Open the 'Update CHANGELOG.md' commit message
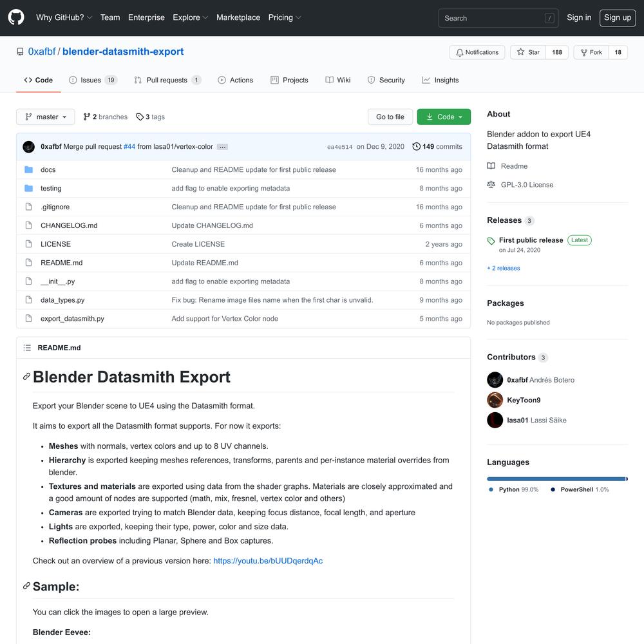Viewport: 644px width, 644px height. click(213, 225)
